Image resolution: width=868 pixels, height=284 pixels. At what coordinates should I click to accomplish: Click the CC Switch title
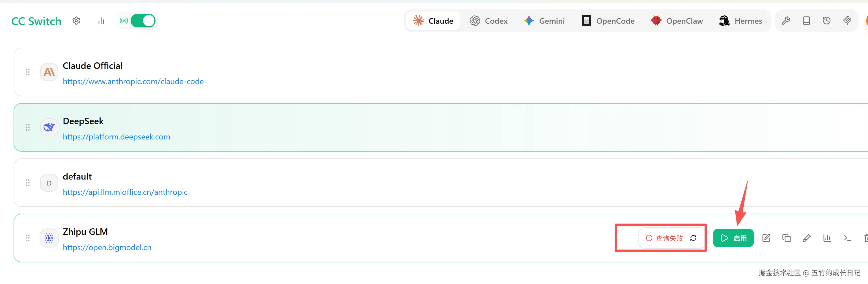tap(36, 21)
